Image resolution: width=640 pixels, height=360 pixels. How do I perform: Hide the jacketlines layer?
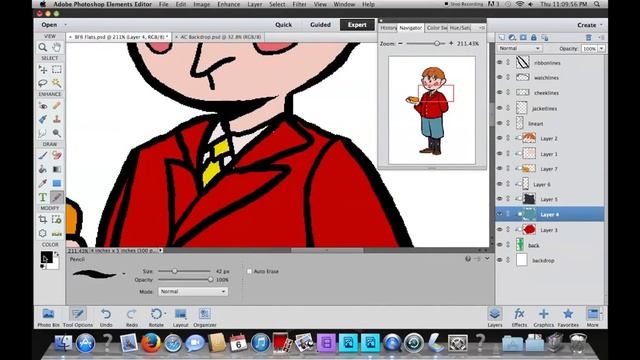(x=500, y=108)
